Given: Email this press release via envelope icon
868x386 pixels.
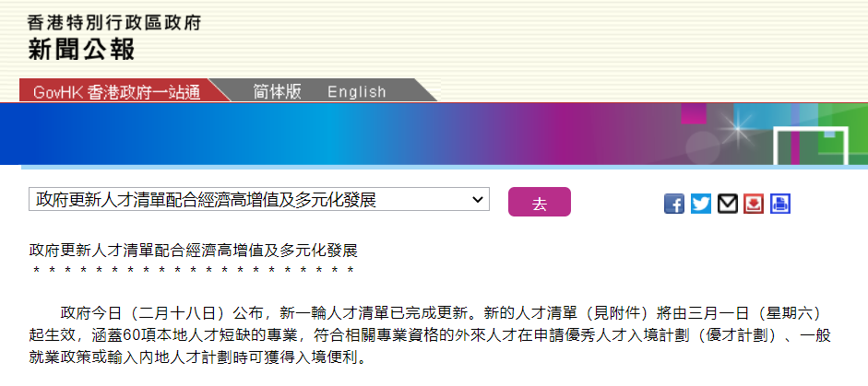Looking at the screenshot, I should click(728, 205).
